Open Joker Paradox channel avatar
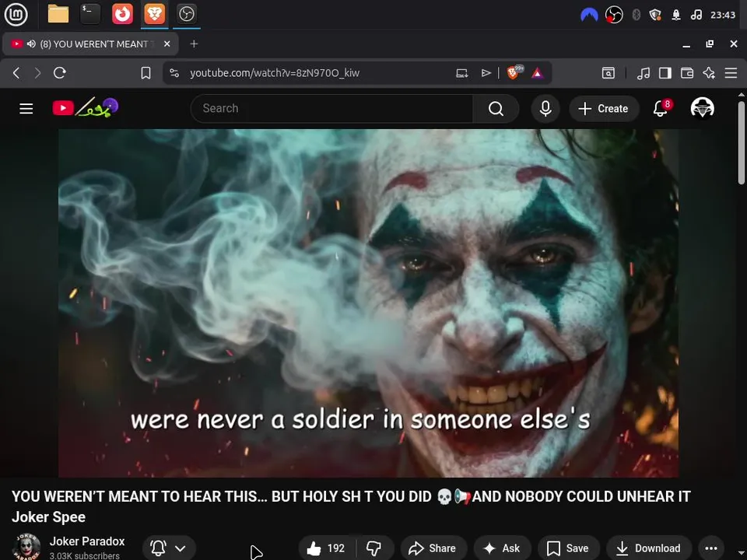Image resolution: width=747 pixels, height=560 pixels. pyautogui.click(x=26, y=547)
